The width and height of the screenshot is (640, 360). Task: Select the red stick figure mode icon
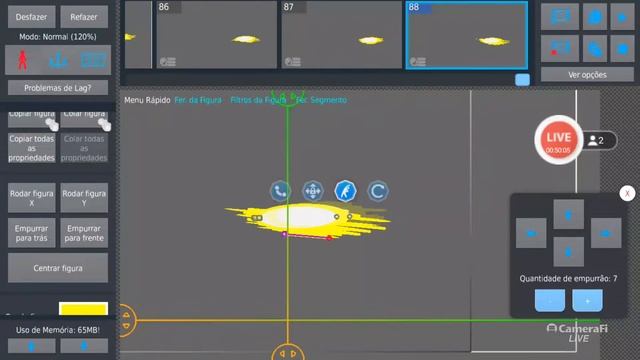click(x=22, y=60)
